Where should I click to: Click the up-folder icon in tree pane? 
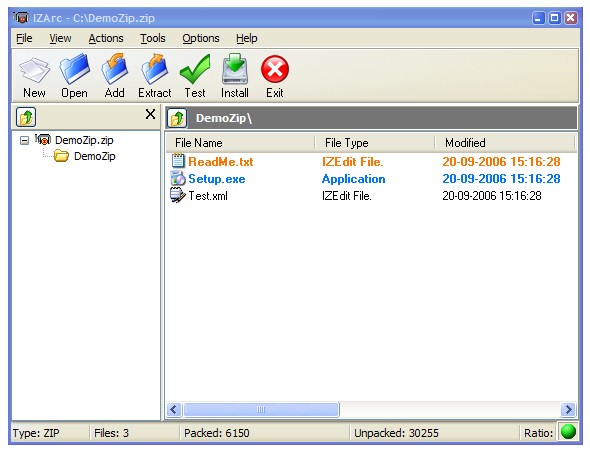click(26, 117)
